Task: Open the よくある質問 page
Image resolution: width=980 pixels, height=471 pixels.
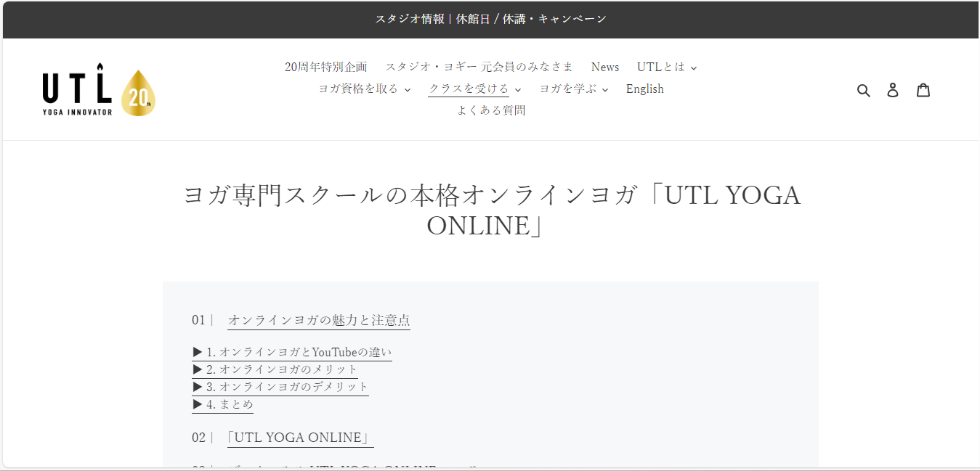Action: pos(490,110)
